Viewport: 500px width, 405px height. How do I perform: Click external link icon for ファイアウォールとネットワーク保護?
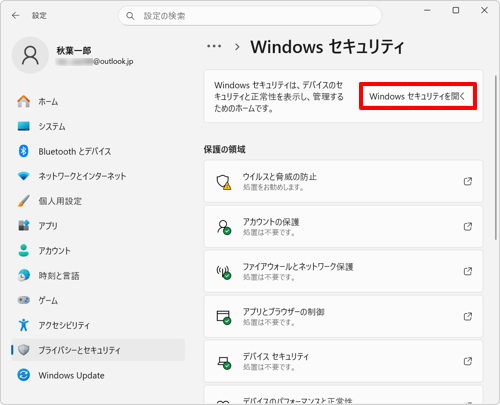(468, 271)
